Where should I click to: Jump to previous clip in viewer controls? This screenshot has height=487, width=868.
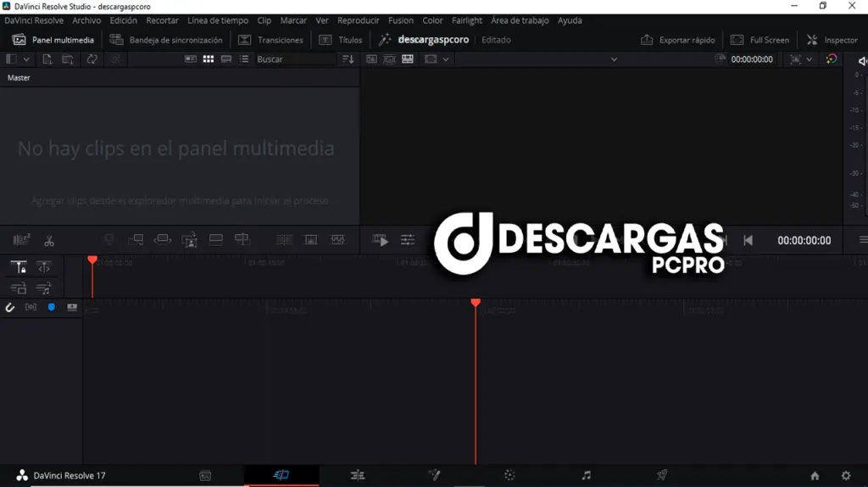pos(748,240)
